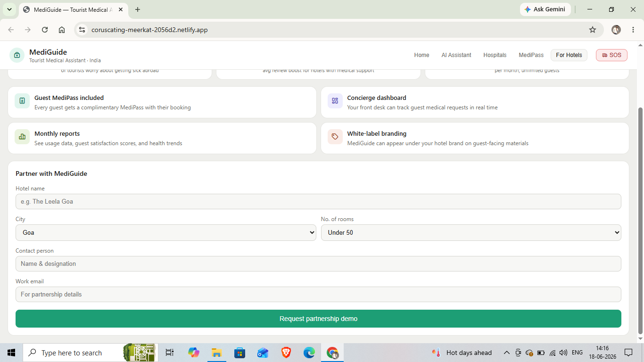Launch Brave browser from the taskbar

[286, 353]
